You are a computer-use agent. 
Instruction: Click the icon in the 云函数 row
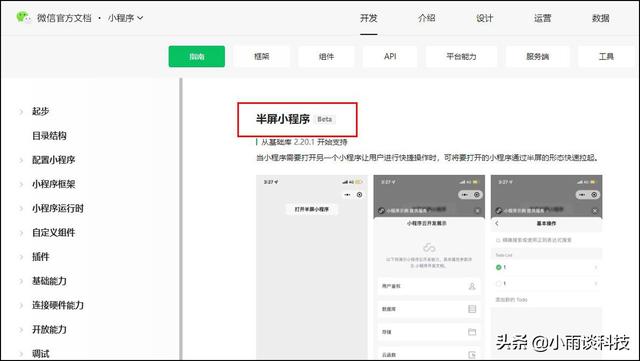472,354
